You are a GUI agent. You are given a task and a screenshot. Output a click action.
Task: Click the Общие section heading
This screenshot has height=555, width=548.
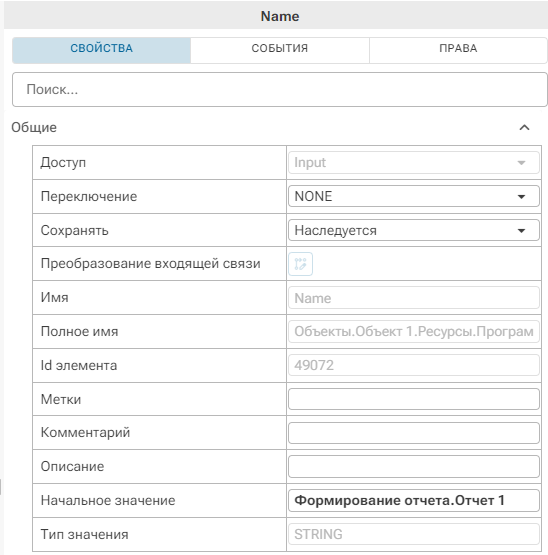34,127
